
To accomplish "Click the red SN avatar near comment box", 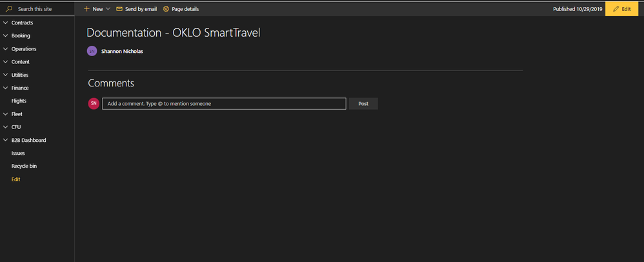I will [x=94, y=103].
